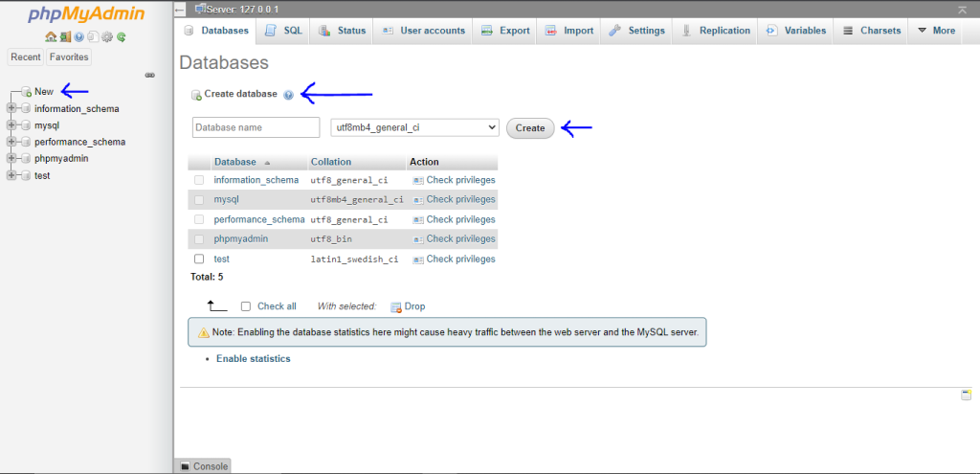
Task: Check privileges for test database
Action: [454, 259]
